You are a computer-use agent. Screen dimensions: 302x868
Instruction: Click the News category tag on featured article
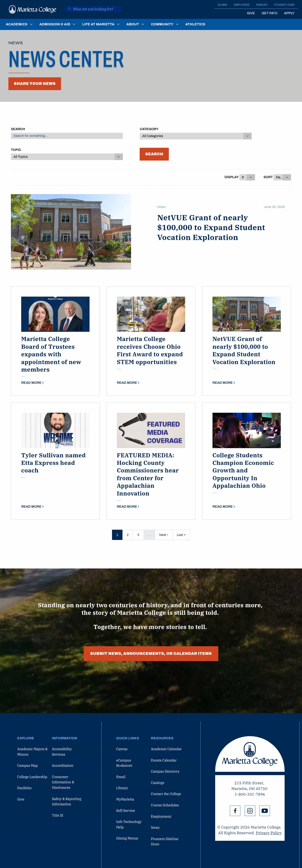coord(161,207)
